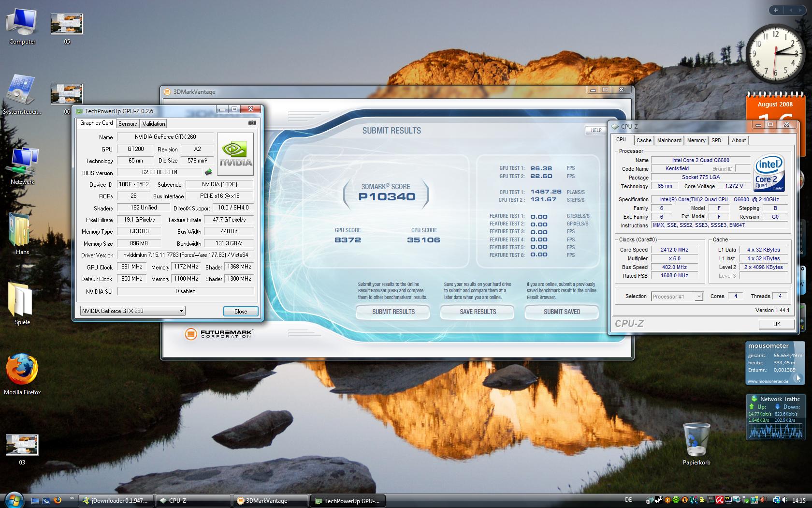Click the Show Desktop quick launch icon
Screen dimensions: 812x508
coord(35,501)
